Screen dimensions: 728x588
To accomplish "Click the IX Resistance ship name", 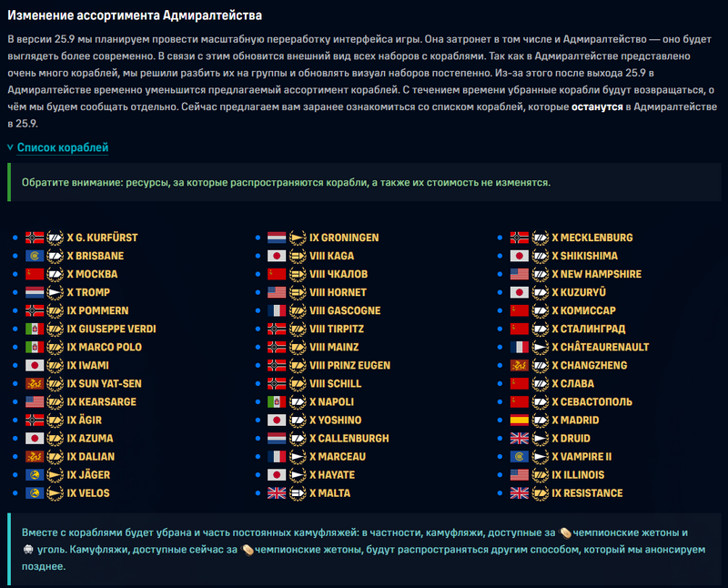I will tap(587, 492).
